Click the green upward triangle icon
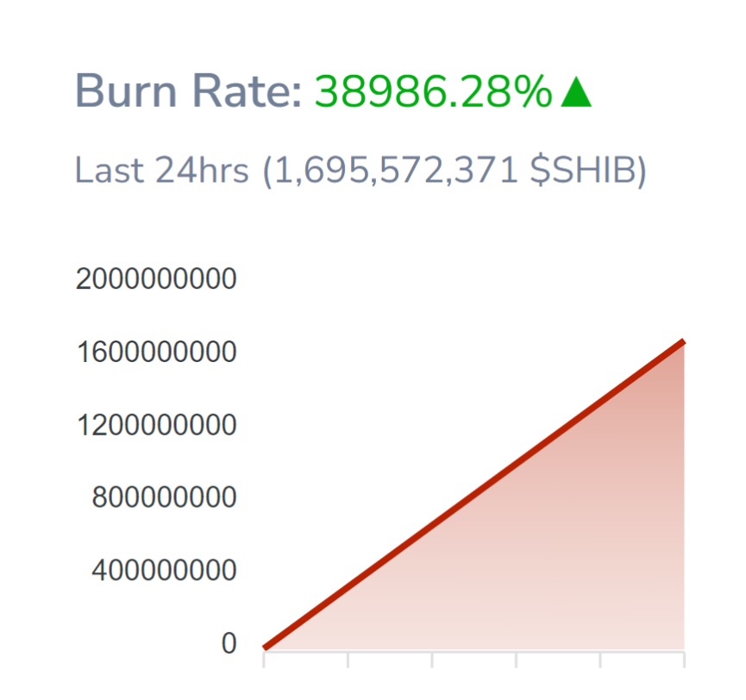The image size is (746, 700). 576,91
